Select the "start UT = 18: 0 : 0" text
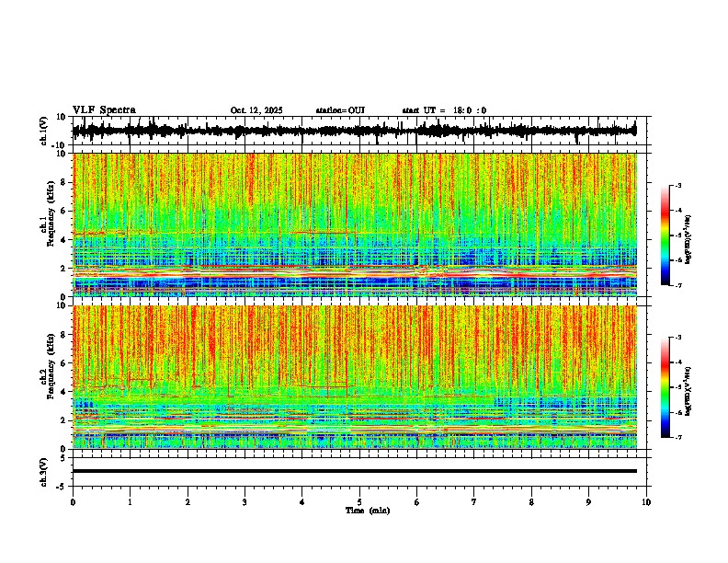Screen dimensions: 728x563 (444, 110)
